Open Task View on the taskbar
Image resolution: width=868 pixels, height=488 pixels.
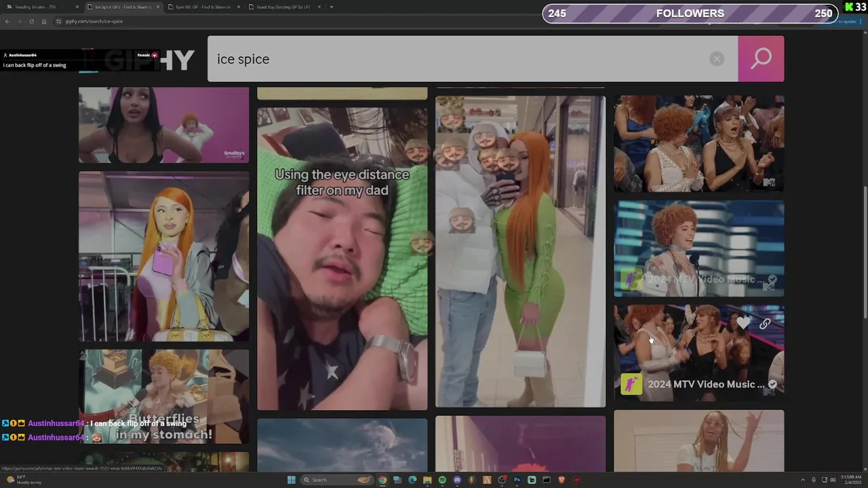point(397,480)
